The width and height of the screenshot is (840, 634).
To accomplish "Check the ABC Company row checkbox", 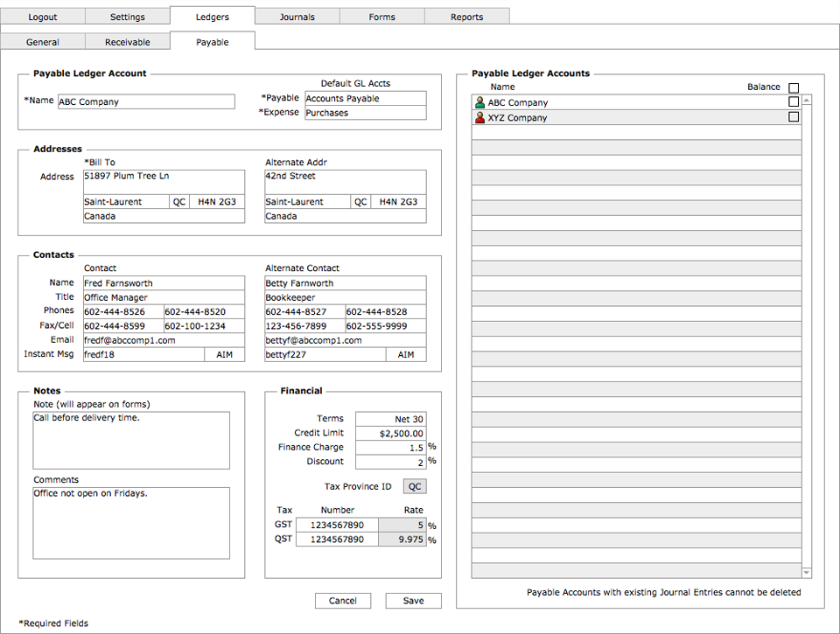I will tap(794, 101).
